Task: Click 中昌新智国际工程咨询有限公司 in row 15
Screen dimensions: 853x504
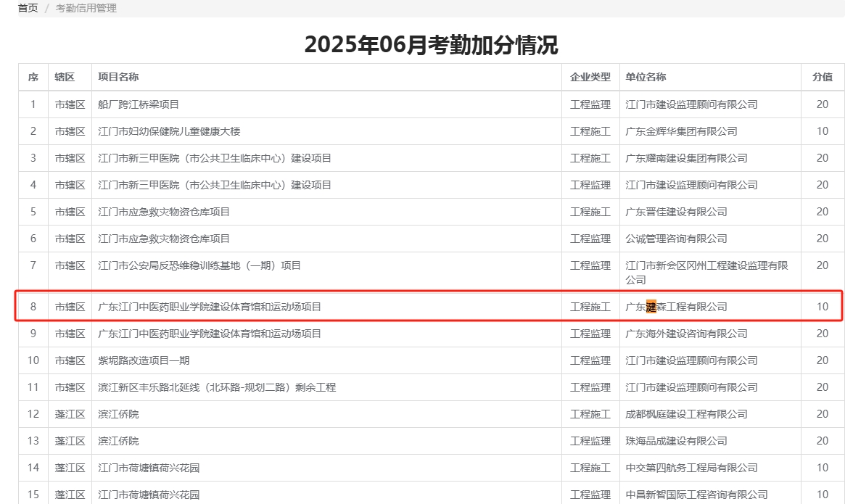Action: tap(696, 495)
